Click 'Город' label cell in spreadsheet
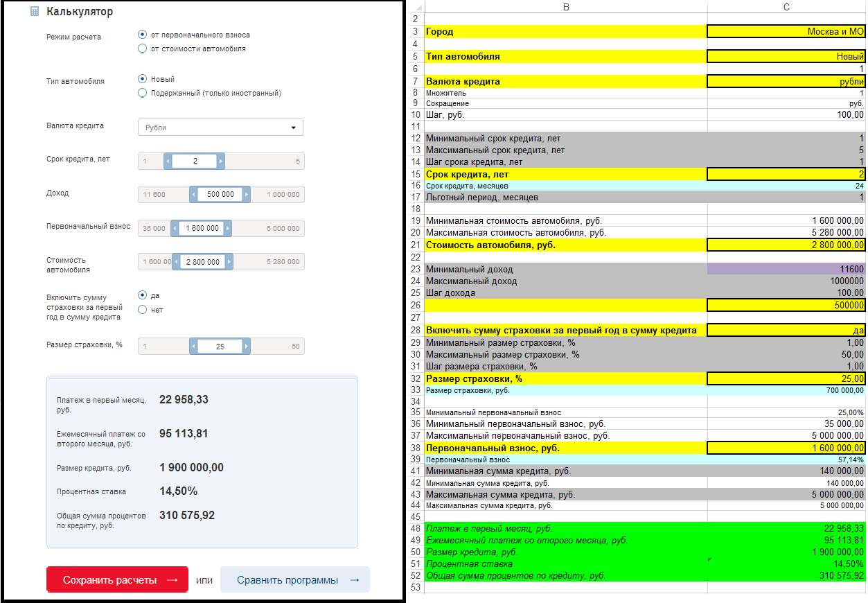 (x=566, y=31)
